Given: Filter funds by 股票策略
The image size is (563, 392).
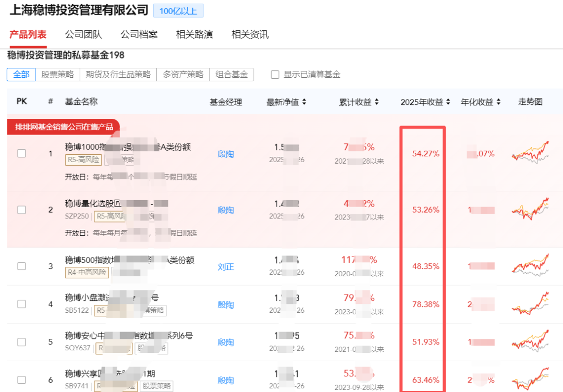Looking at the screenshot, I should point(58,75).
